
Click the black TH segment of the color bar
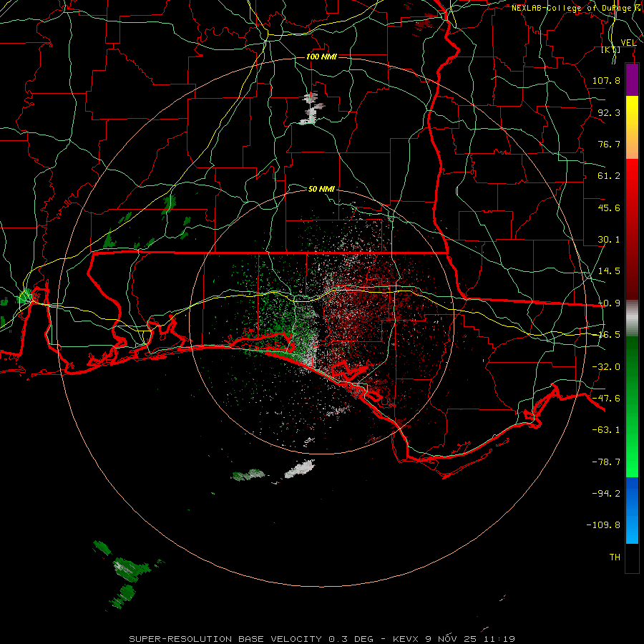[x=632, y=557]
